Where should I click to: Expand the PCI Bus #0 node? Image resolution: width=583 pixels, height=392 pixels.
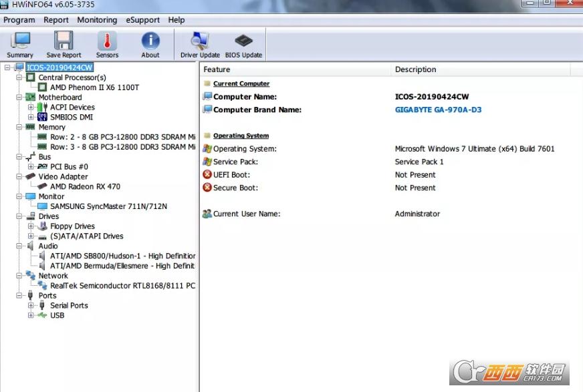(x=31, y=167)
